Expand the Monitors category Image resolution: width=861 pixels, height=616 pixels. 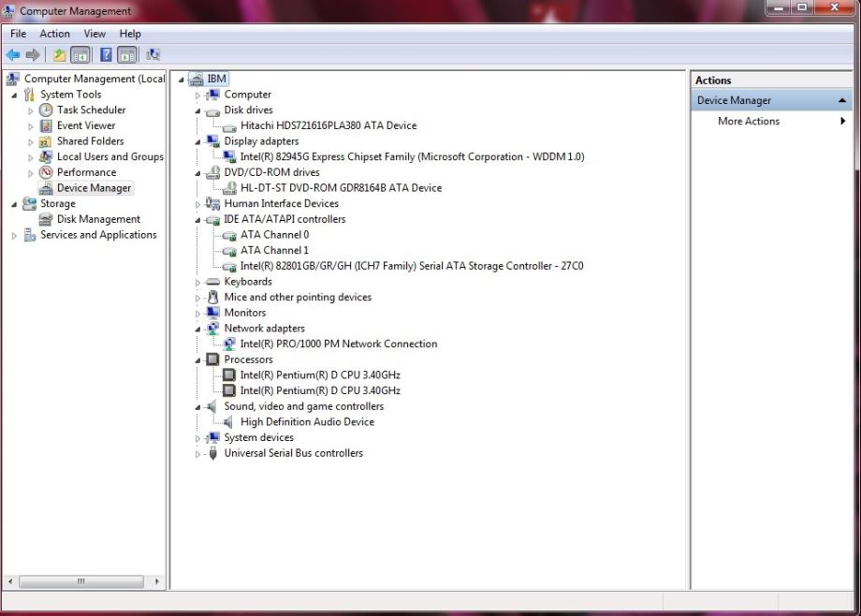pyautogui.click(x=197, y=314)
